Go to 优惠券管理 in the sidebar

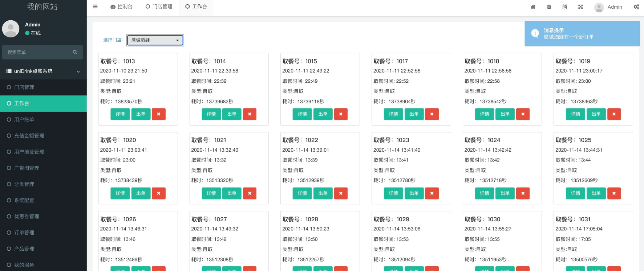pos(27,216)
